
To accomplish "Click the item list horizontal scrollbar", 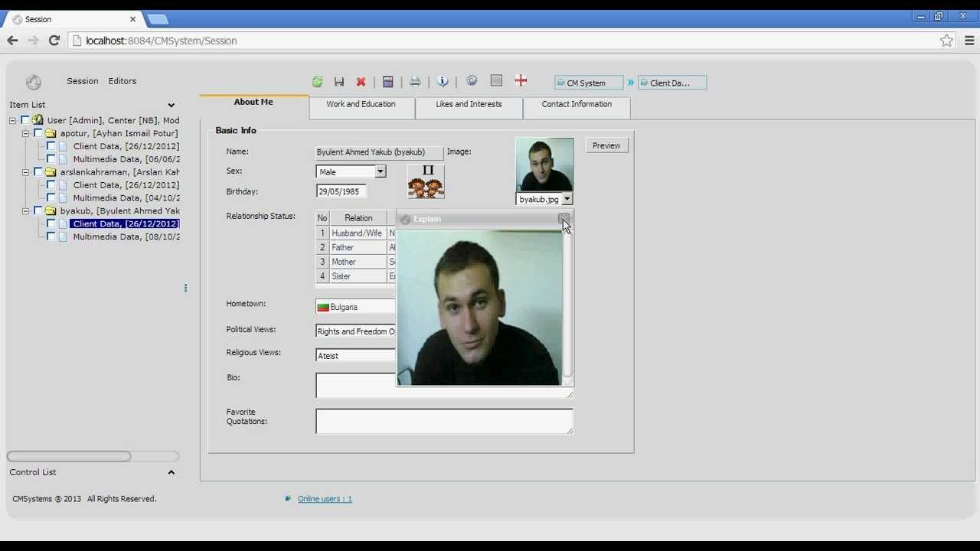I will (x=69, y=456).
